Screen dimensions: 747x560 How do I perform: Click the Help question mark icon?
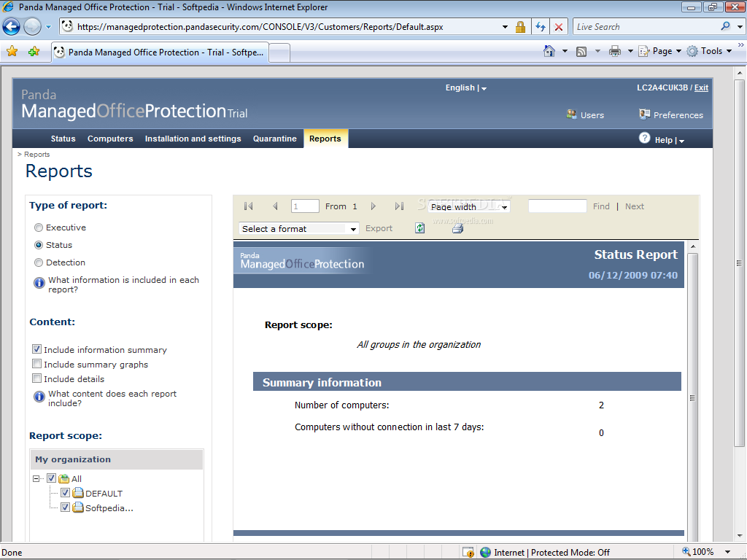click(644, 138)
